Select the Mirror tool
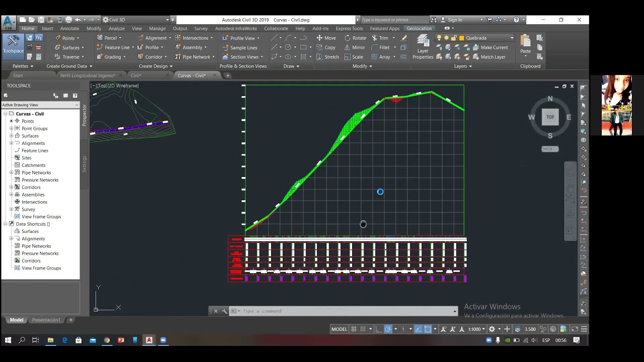The height and width of the screenshot is (362, 644). [x=355, y=47]
